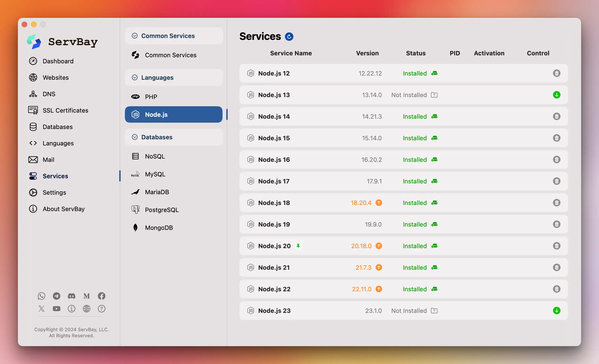
Task: Click the ServBay logo
Action: (x=62, y=42)
